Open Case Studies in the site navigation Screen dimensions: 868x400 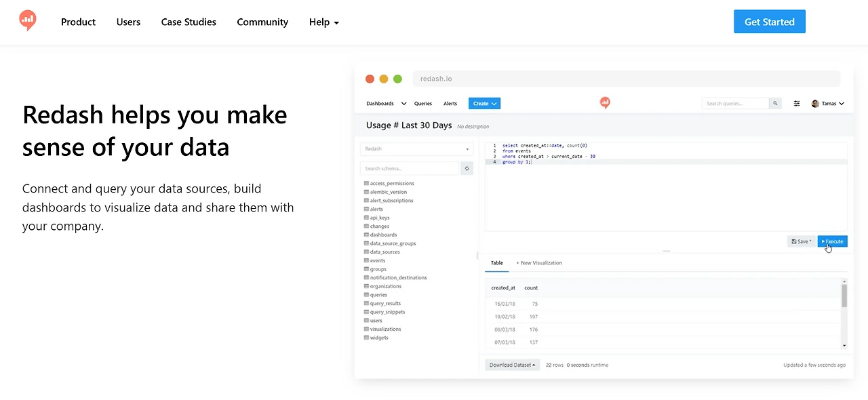click(x=189, y=22)
